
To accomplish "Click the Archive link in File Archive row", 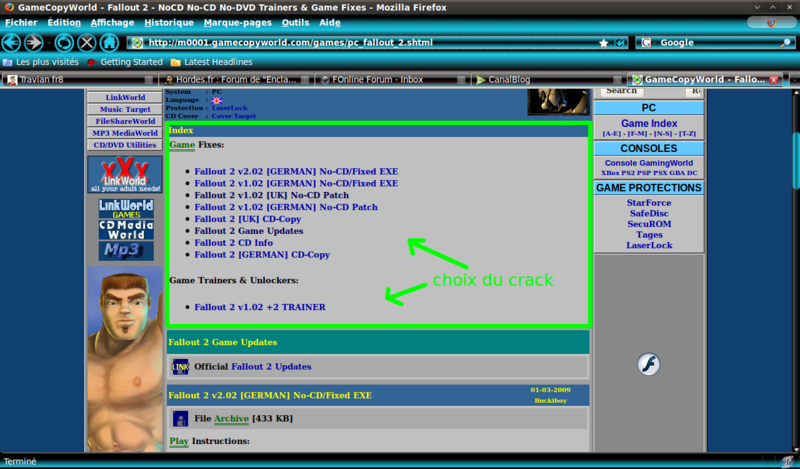I will point(231,418).
